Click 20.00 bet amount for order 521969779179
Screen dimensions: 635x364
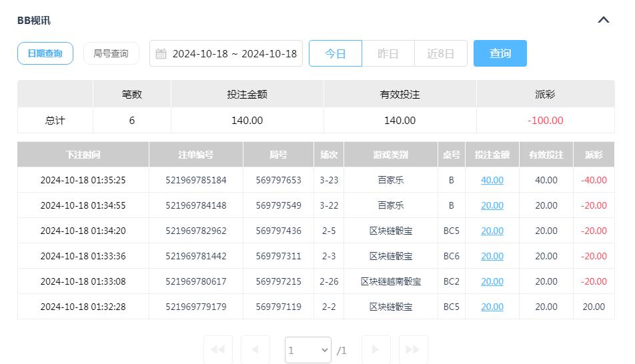point(492,307)
